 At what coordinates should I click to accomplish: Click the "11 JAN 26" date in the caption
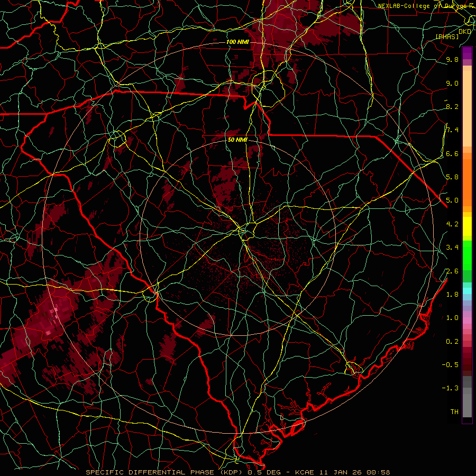click(340, 472)
